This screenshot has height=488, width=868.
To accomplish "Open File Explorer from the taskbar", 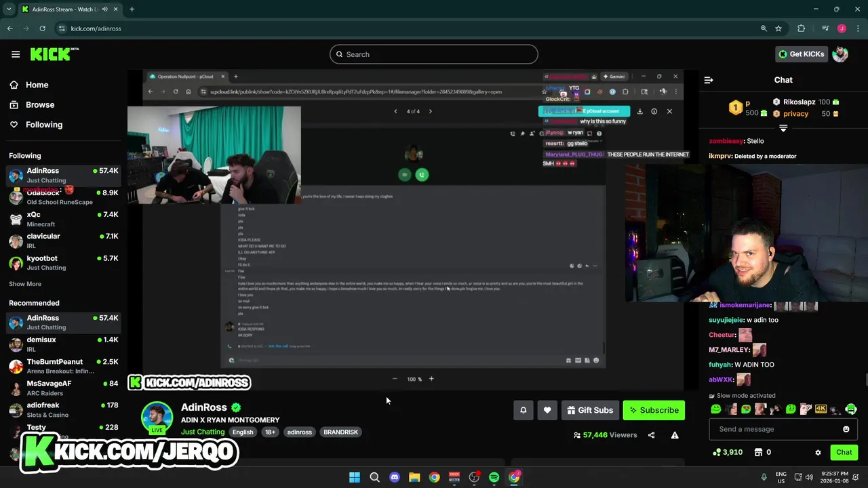I will [x=414, y=477].
